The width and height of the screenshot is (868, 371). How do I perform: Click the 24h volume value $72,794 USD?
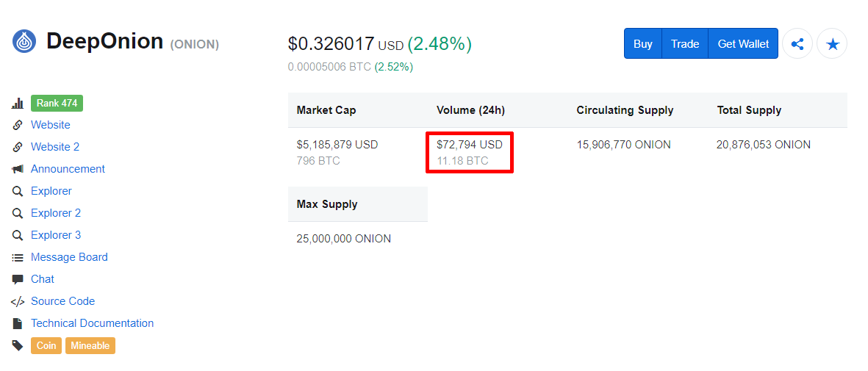[x=470, y=145]
